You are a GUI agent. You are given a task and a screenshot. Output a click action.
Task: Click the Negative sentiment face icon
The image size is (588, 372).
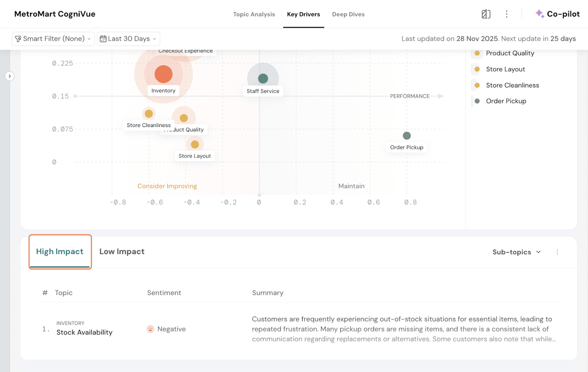click(x=150, y=329)
